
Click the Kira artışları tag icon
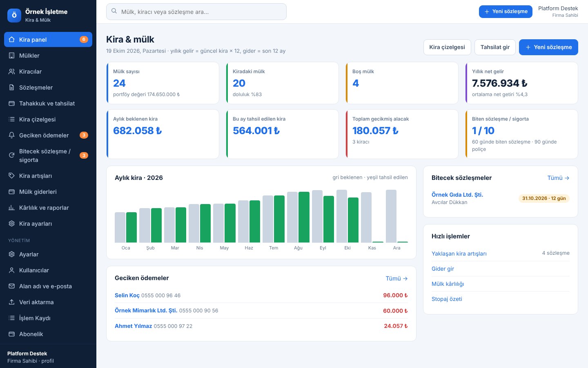point(11,176)
